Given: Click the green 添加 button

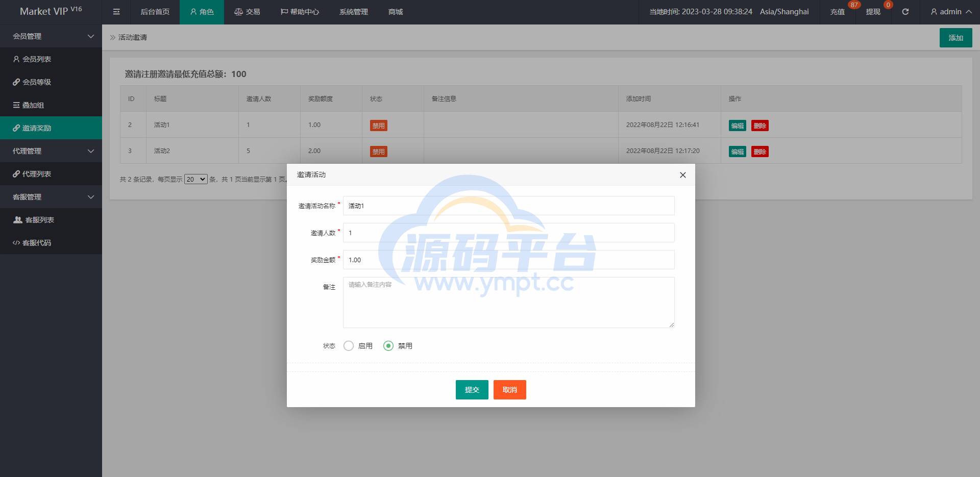Looking at the screenshot, I should click(x=955, y=38).
